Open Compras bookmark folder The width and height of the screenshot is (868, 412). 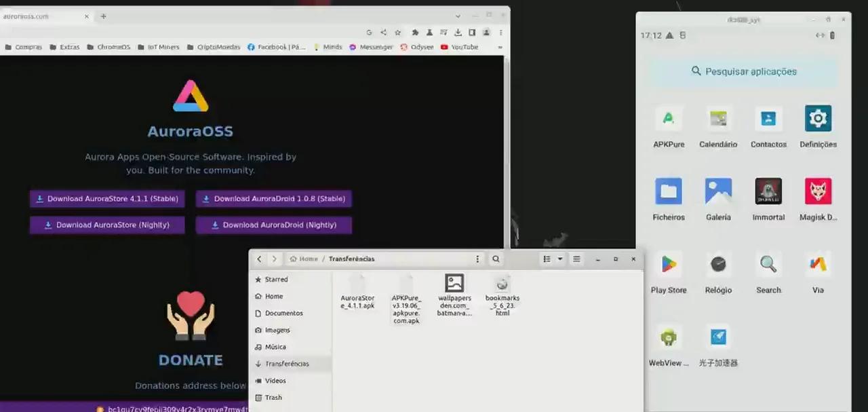click(23, 48)
